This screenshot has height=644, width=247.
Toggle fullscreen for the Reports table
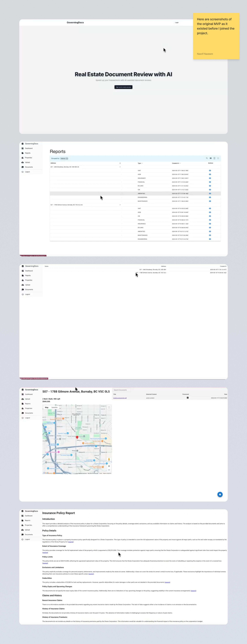tap(218, 158)
